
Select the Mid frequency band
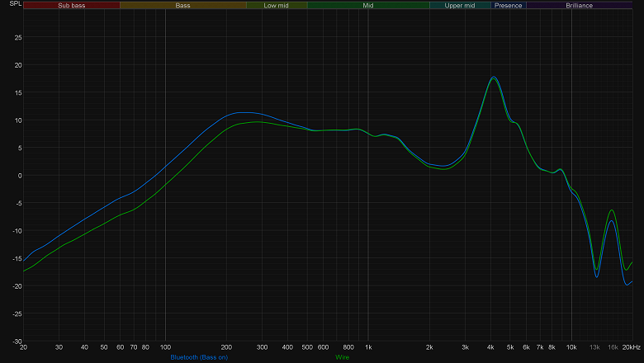(x=368, y=5)
